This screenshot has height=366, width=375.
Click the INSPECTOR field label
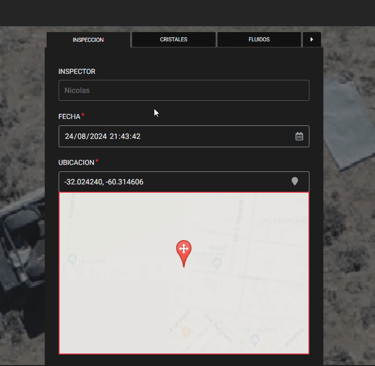pos(77,72)
